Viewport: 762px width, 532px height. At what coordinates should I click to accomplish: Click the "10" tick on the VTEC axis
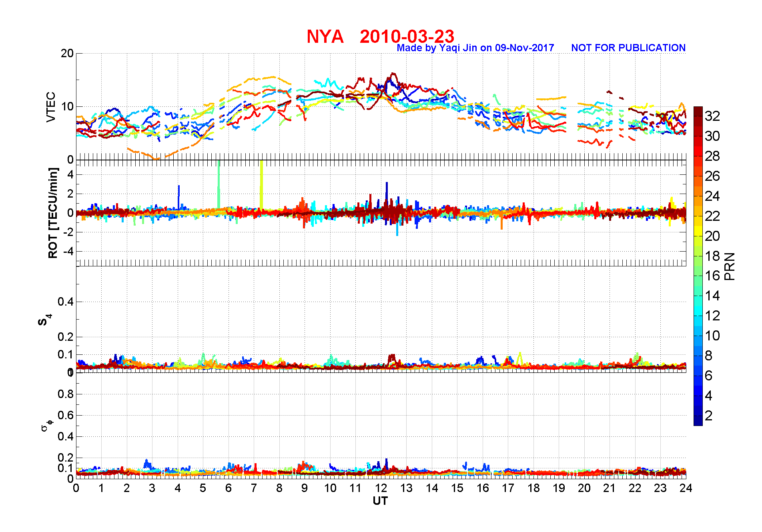[x=67, y=106]
